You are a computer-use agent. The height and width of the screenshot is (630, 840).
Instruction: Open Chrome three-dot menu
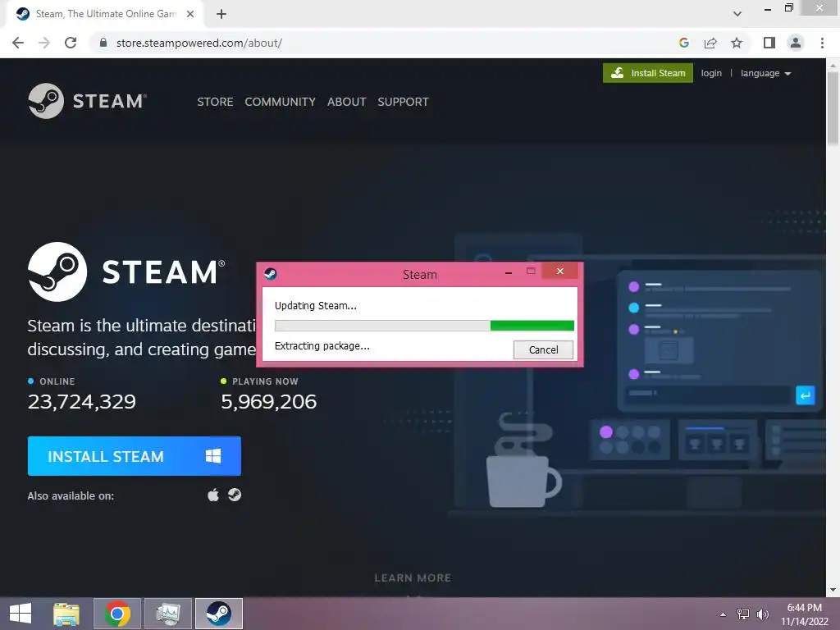822,43
